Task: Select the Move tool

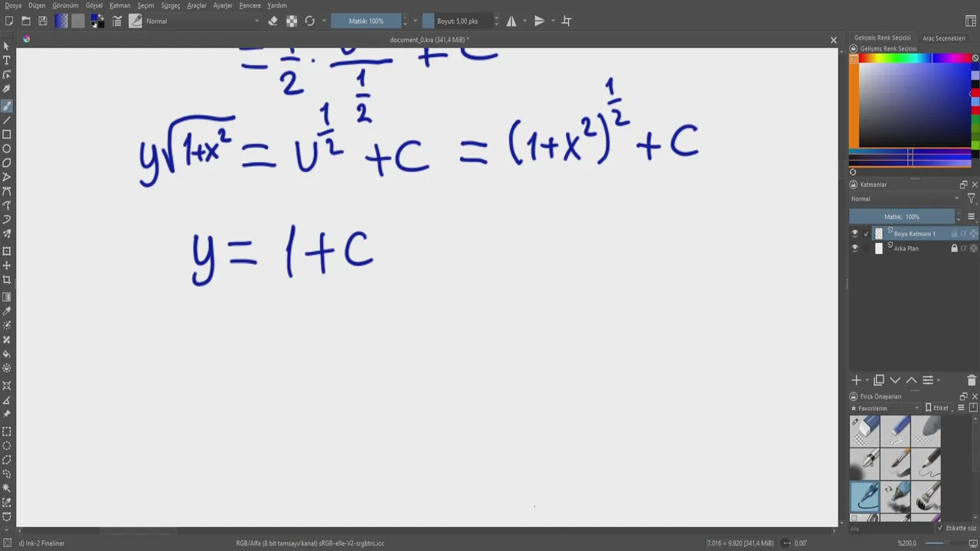Action: tap(7, 266)
